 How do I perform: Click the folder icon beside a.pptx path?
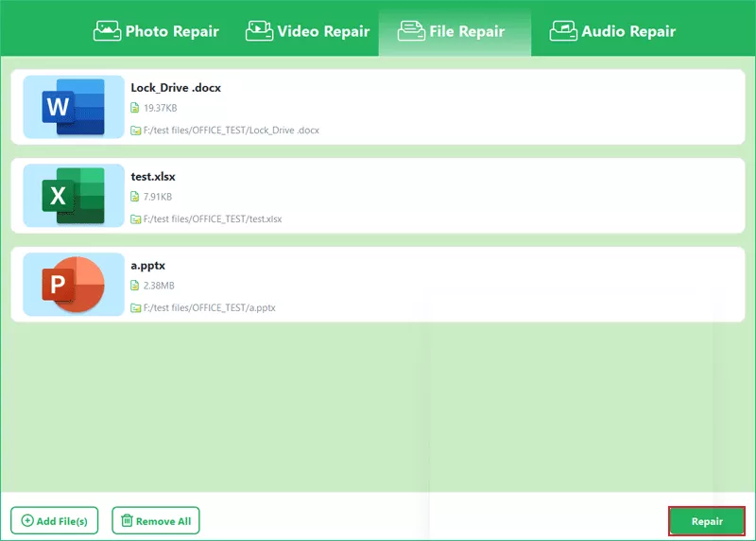coord(135,308)
